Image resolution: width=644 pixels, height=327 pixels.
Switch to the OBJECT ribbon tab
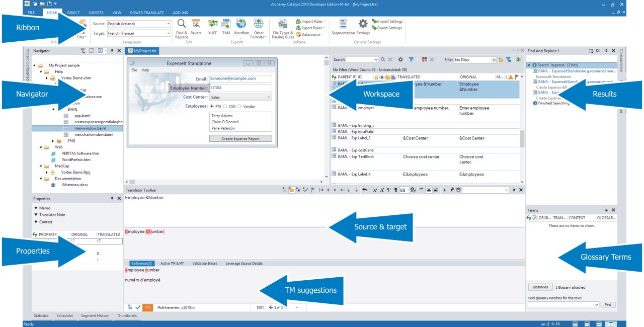(x=73, y=12)
